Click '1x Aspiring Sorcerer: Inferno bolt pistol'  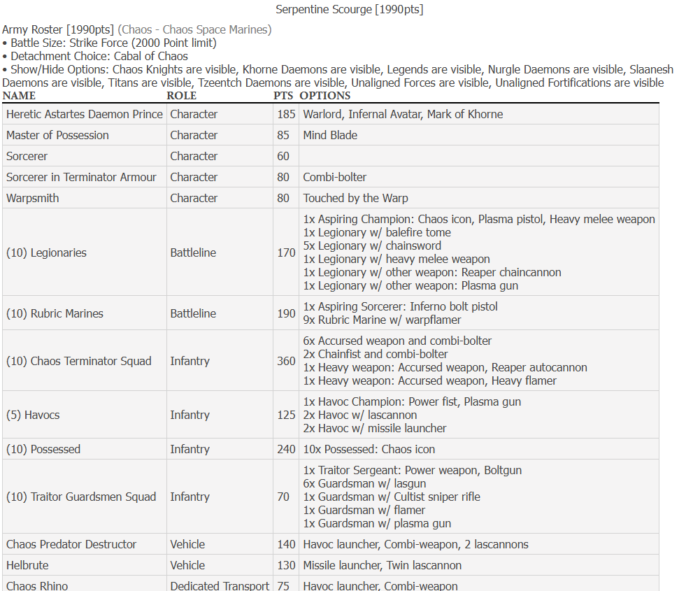(x=401, y=306)
